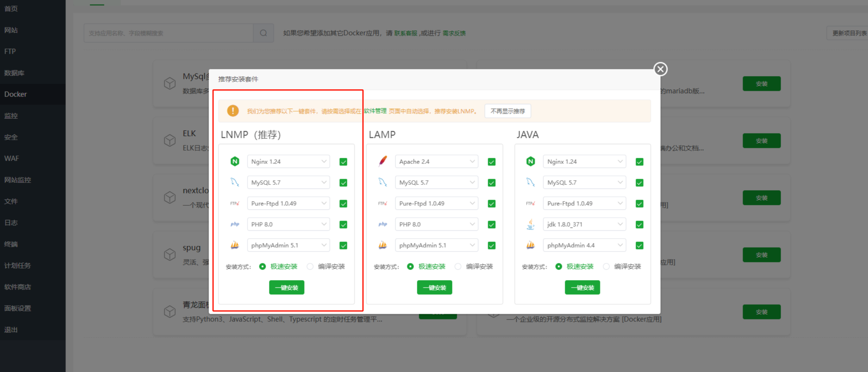The image size is (868, 372).
Task: Click the phpMyAdmin sailboat icon in LAMP
Action: point(382,245)
